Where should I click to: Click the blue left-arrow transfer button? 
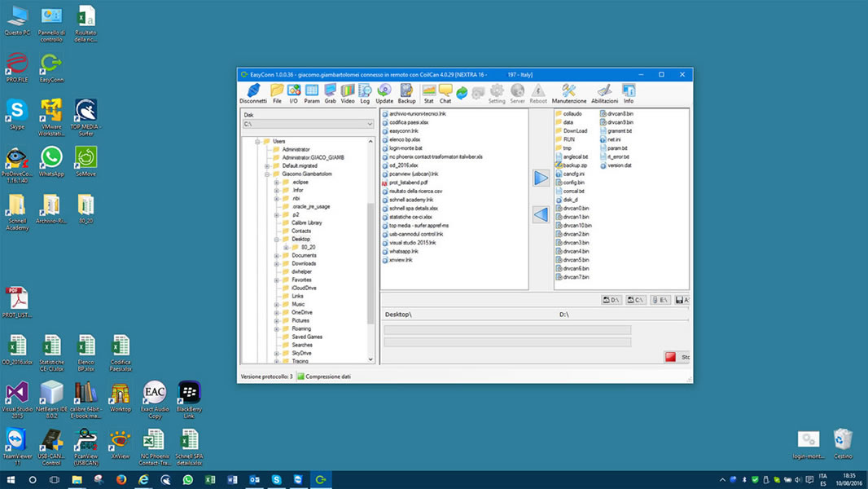coord(541,214)
